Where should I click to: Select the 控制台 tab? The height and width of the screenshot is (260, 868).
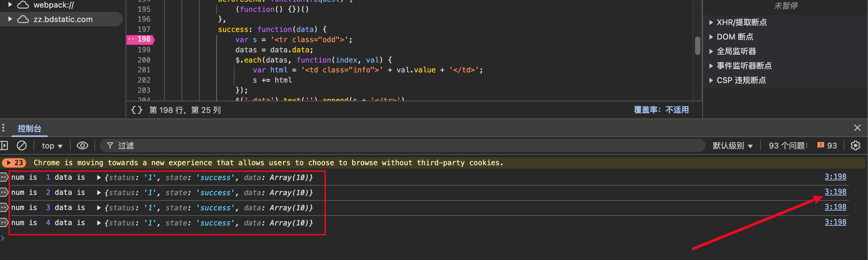29,128
